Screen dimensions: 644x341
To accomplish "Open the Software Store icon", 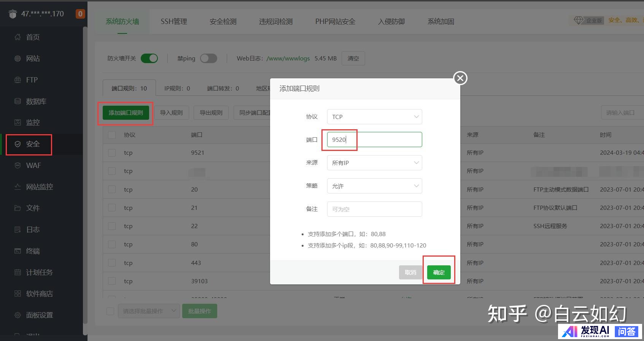I will (x=17, y=293).
